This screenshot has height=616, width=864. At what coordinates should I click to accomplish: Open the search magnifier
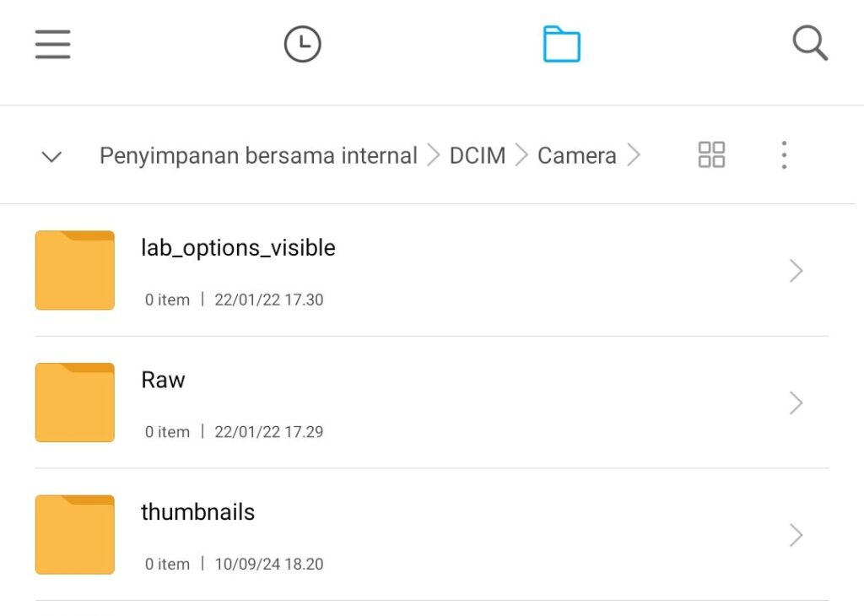pyautogui.click(x=810, y=44)
